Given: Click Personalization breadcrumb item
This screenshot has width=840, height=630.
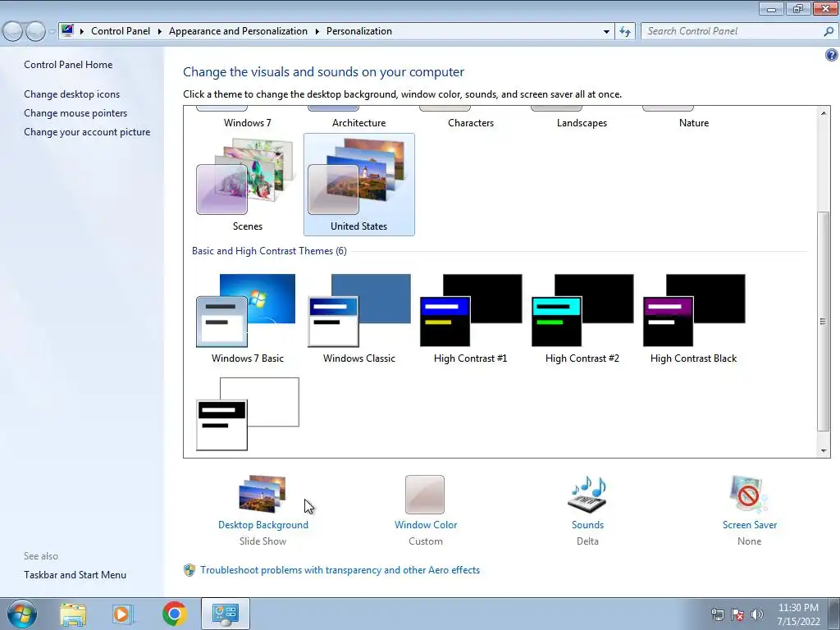Looking at the screenshot, I should [359, 31].
